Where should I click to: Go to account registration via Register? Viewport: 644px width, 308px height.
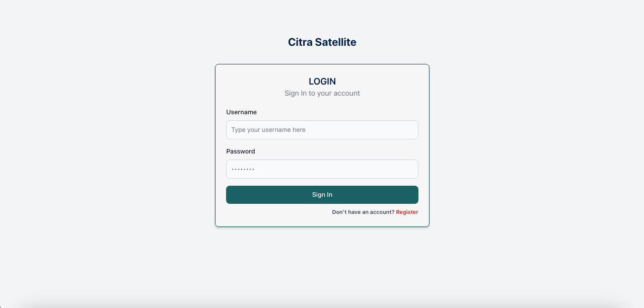[x=407, y=212]
